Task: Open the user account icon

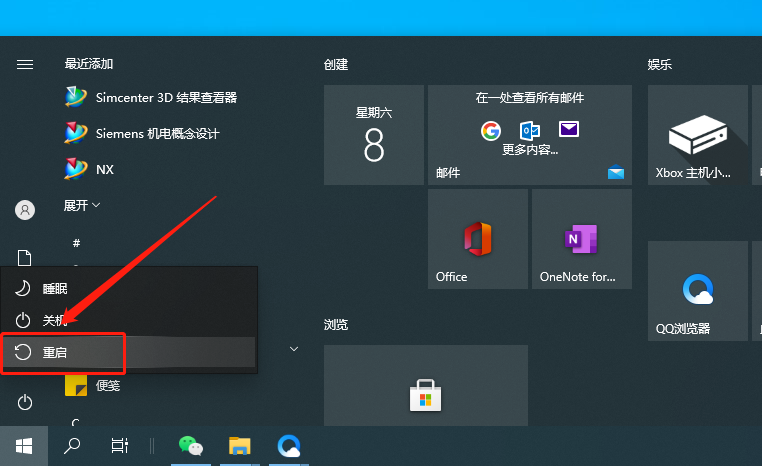Action: pos(25,210)
